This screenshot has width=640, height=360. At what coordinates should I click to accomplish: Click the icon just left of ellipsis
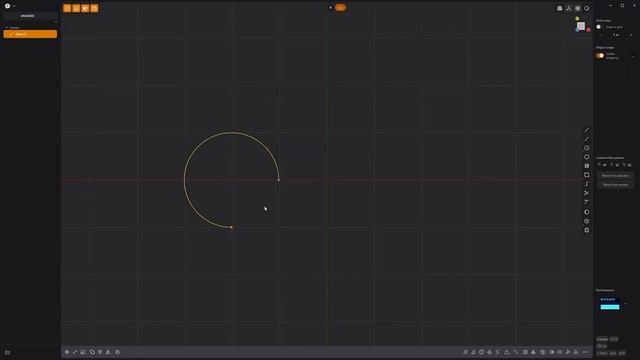point(576,352)
